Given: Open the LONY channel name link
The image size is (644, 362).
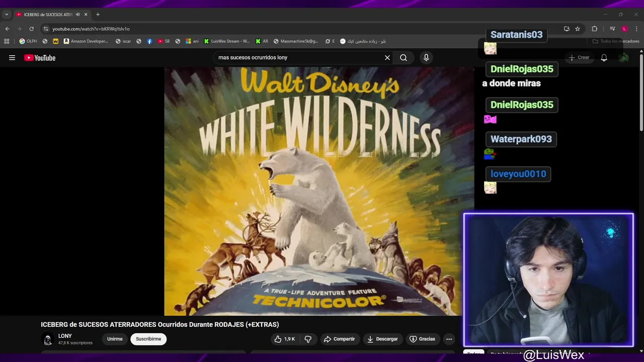Looking at the screenshot, I should click(65, 336).
